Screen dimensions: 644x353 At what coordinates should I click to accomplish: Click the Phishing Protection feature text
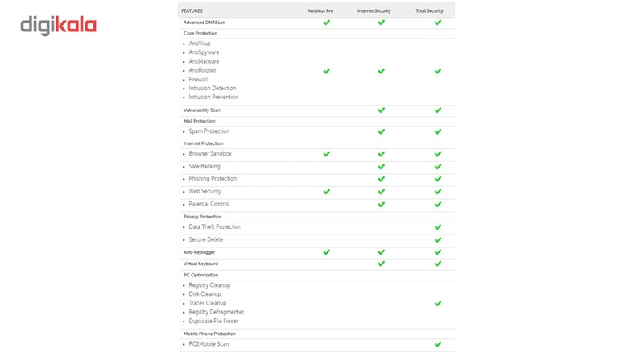[x=213, y=179]
